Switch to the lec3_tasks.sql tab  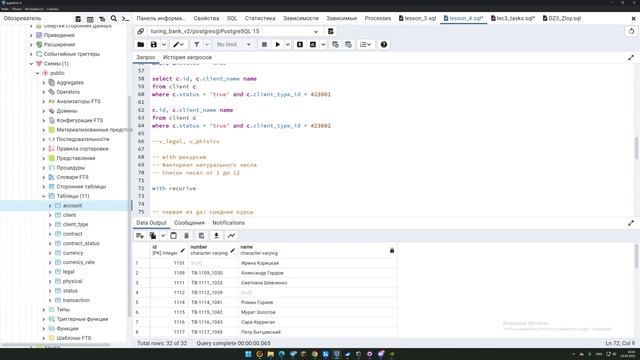[x=513, y=18]
